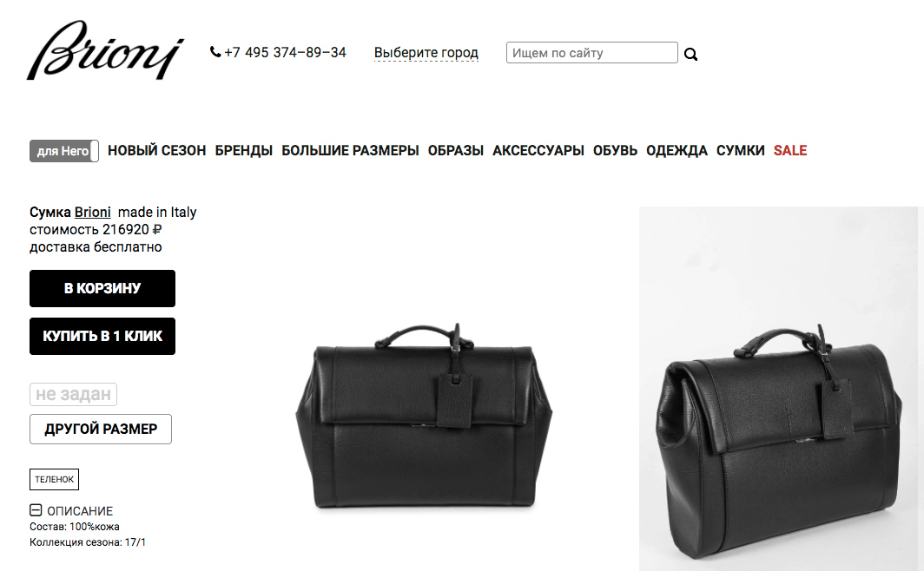Open the Brioni brand link in title
The image size is (924, 571).
[x=93, y=212]
